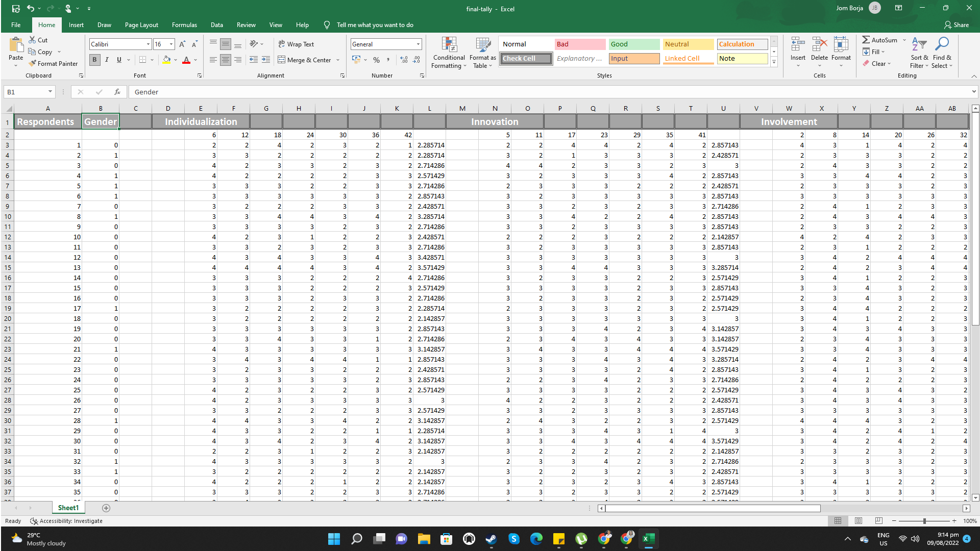Add a new sheet with the plus icon
This screenshot has width=980, height=551.
[x=106, y=508]
